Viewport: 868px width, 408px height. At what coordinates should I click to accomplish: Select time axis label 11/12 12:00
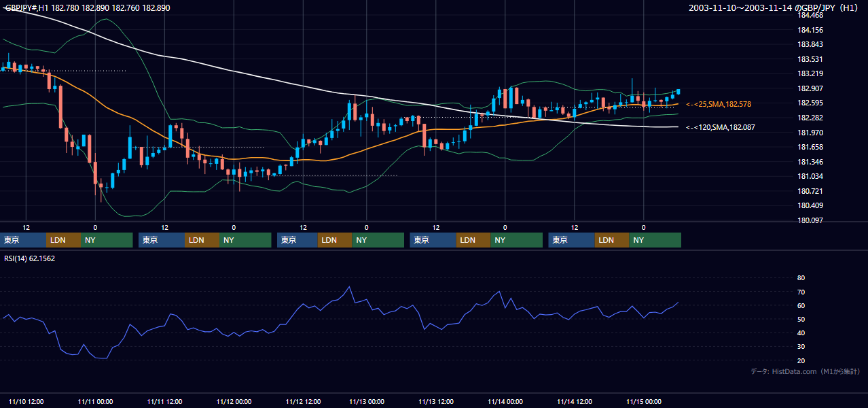click(x=303, y=402)
